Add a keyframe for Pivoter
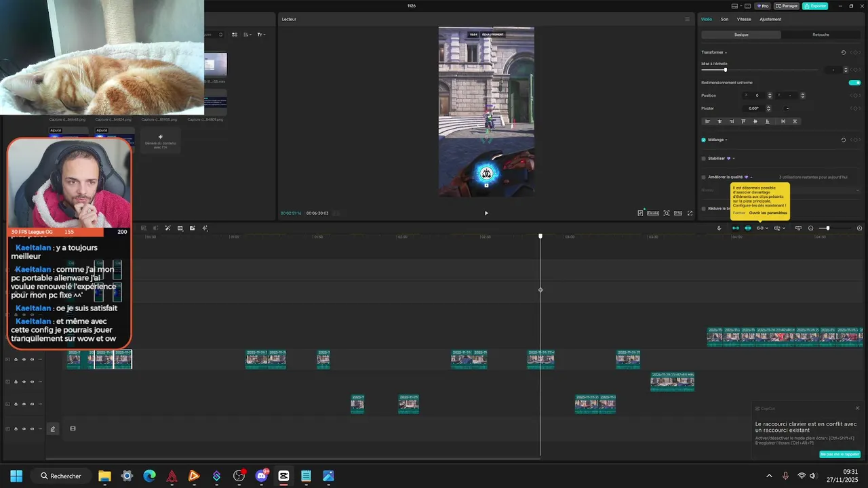The width and height of the screenshot is (868, 488). coord(856,108)
